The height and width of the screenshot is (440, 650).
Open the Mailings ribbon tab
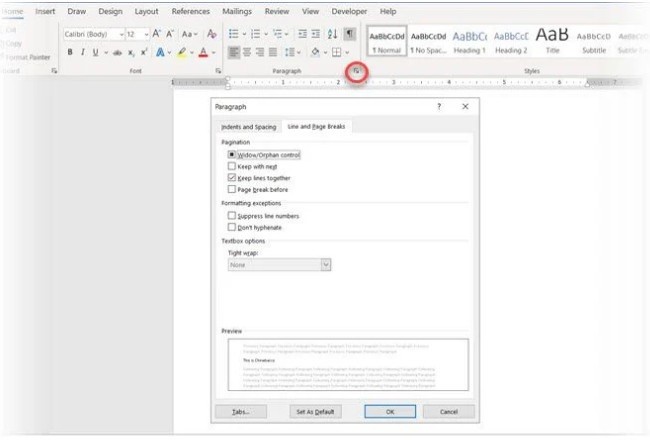click(237, 11)
